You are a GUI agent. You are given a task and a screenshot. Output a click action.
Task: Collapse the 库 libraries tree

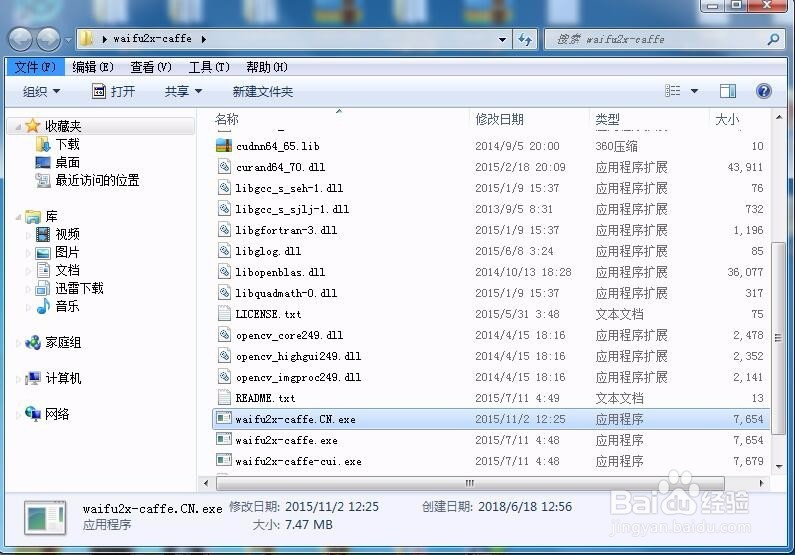(18, 217)
